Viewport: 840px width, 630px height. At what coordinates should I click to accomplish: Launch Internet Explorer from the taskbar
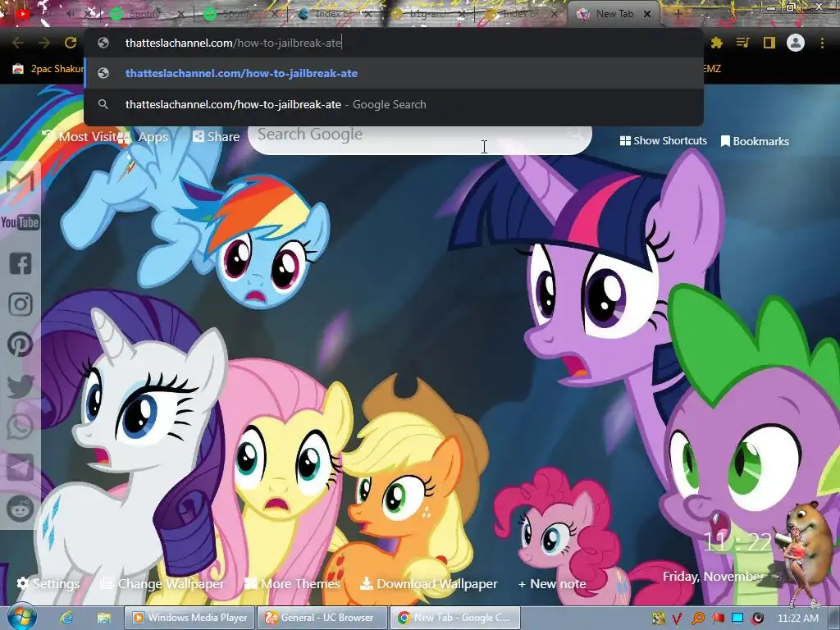(66, 619)
